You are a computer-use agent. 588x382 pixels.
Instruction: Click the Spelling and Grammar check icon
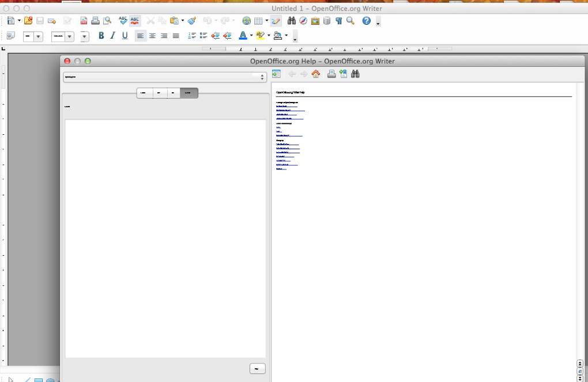123,21
